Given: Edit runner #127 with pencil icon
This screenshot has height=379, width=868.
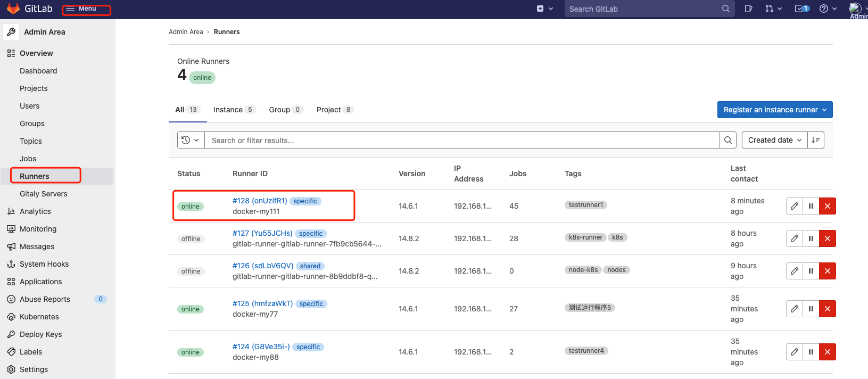Looking at the screenshot, I should point(795,238).
